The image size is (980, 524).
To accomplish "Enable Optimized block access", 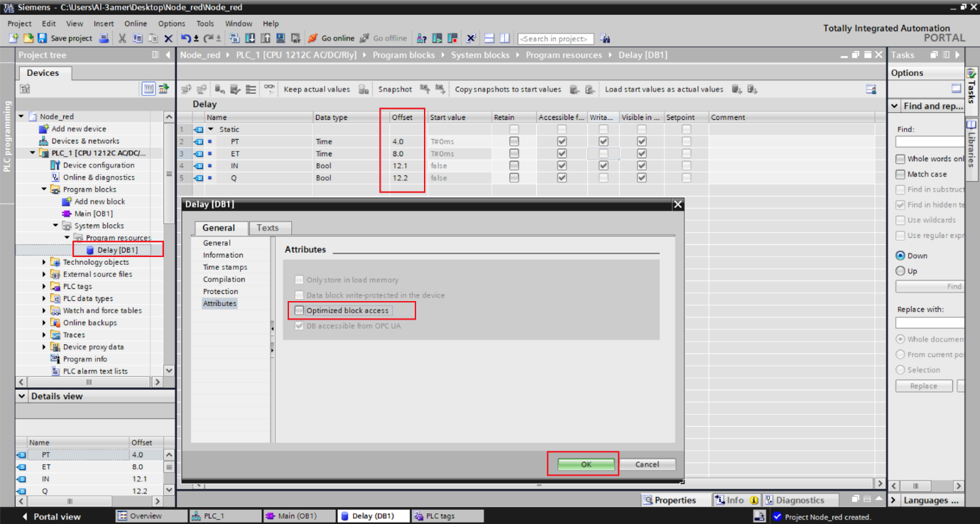I will (x=299, y=310).
